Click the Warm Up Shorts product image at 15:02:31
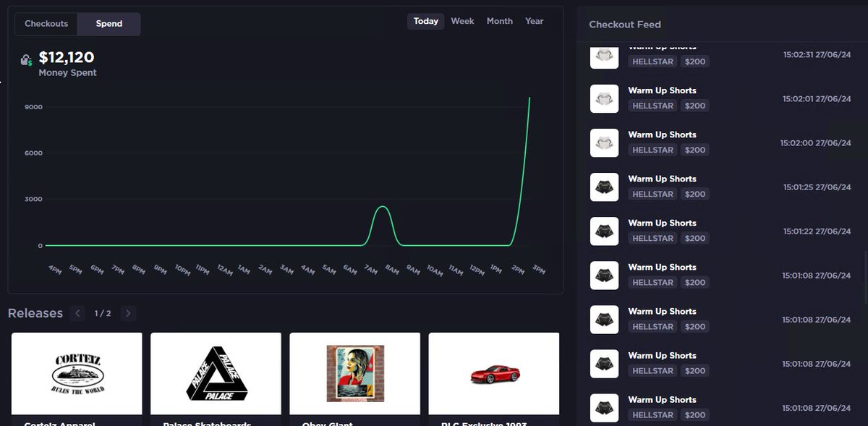868x426 pixels. click(604, 54)
